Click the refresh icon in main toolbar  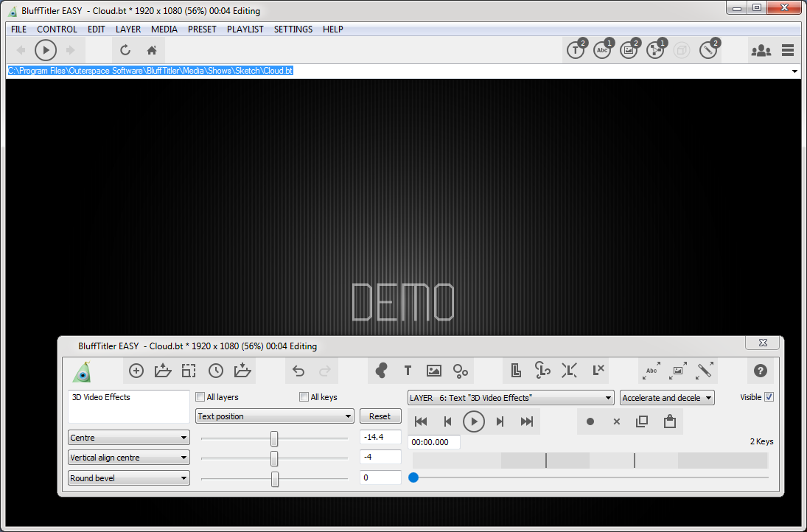coord(125,50)
